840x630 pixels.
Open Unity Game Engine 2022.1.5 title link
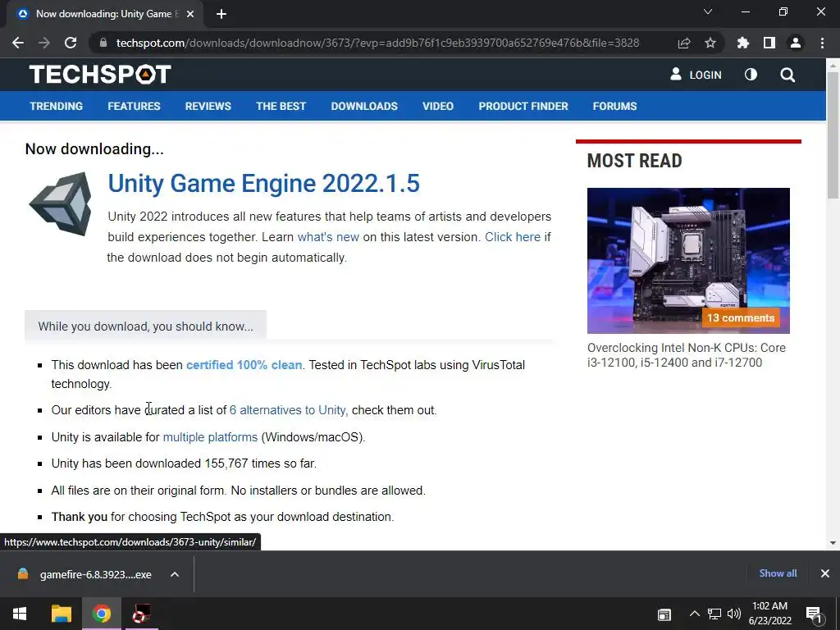(x=263, y=183)
